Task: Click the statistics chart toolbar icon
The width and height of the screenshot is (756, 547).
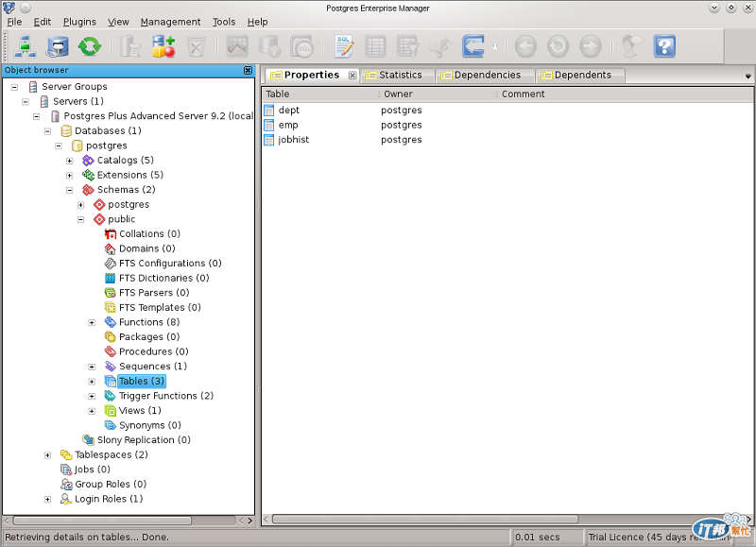Action: point(237,46)
